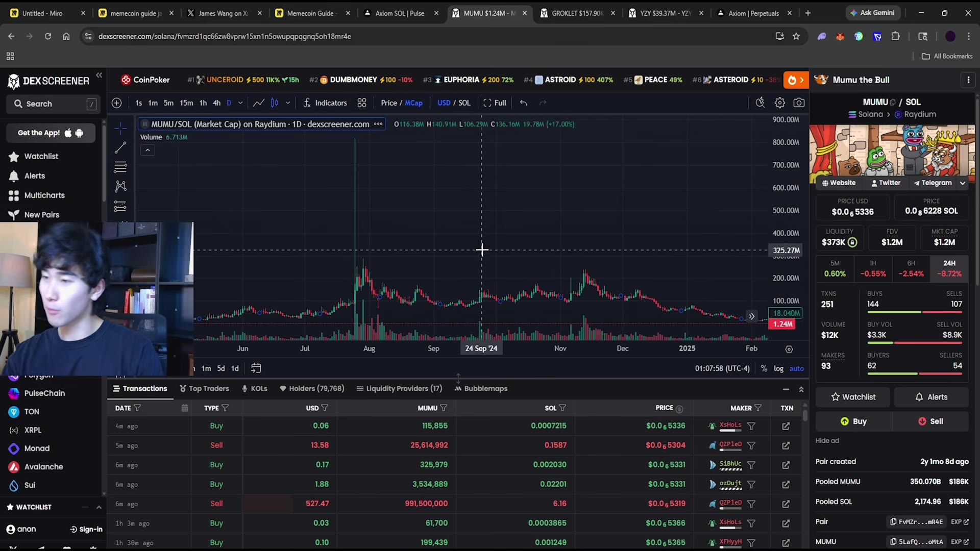Reload the DEX Screener page

48,36
